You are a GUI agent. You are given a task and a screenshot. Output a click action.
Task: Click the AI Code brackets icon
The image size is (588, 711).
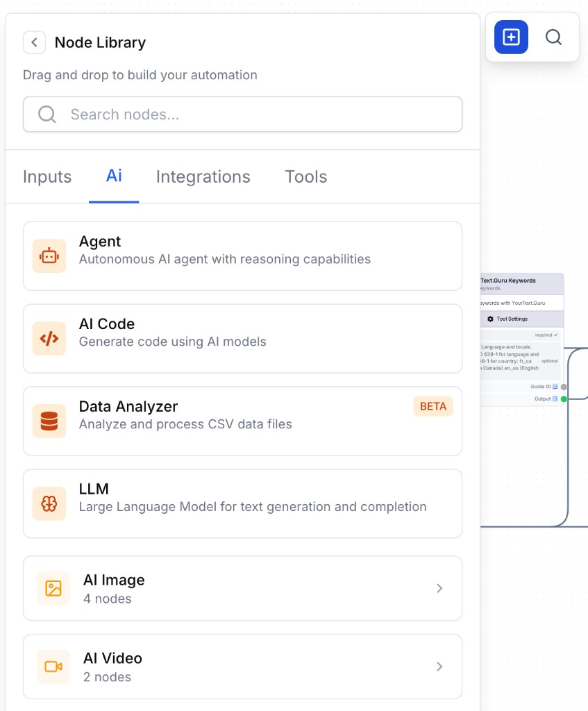[x=49, y=339]
